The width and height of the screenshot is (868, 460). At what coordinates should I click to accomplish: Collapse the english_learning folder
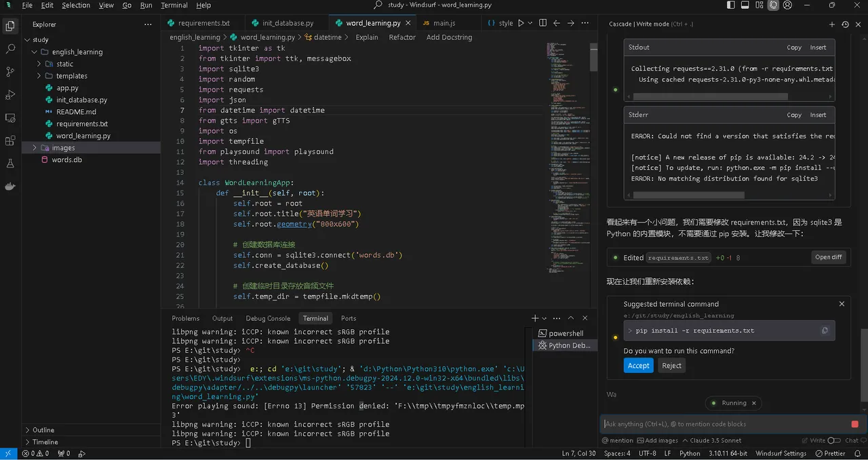[34, 52]
